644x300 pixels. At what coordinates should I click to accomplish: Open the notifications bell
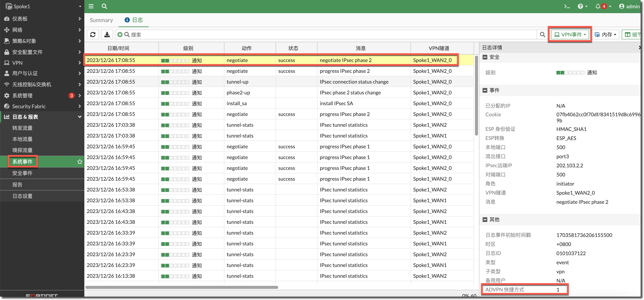point(598,6)
